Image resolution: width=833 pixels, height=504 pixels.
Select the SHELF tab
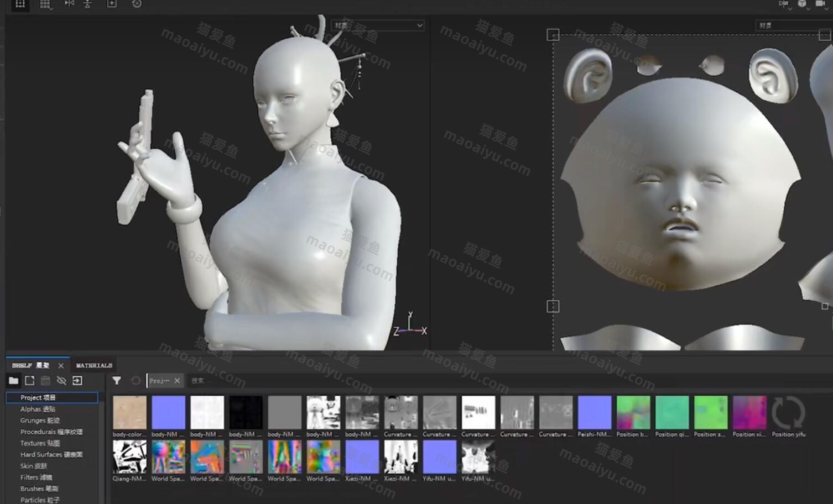(30, 365)
